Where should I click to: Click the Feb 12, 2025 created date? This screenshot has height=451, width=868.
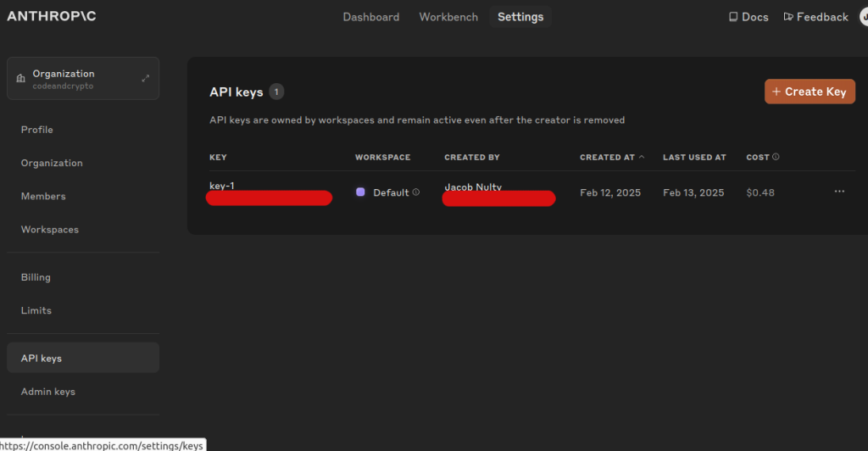[x=610, y=192]
